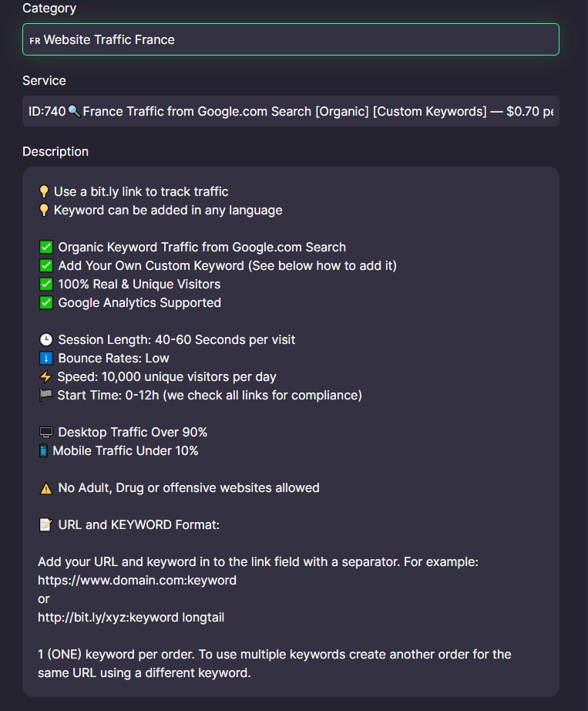588x711 pixels.
Task: Click the desktop monitor icon beside Desktop Traffic
Action: pyautogui.click(x=46, y=432)
